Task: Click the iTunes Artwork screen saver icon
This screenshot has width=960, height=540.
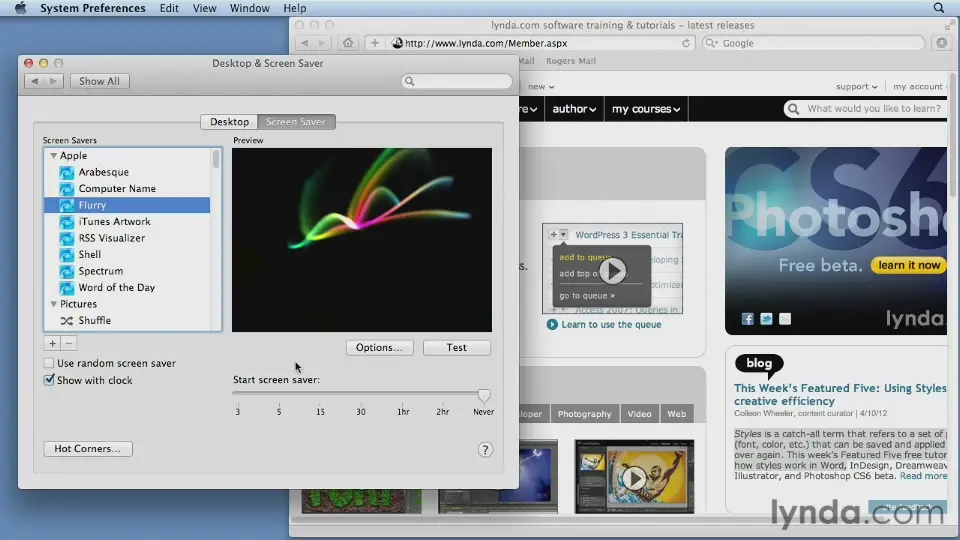Action: [67, 222]
